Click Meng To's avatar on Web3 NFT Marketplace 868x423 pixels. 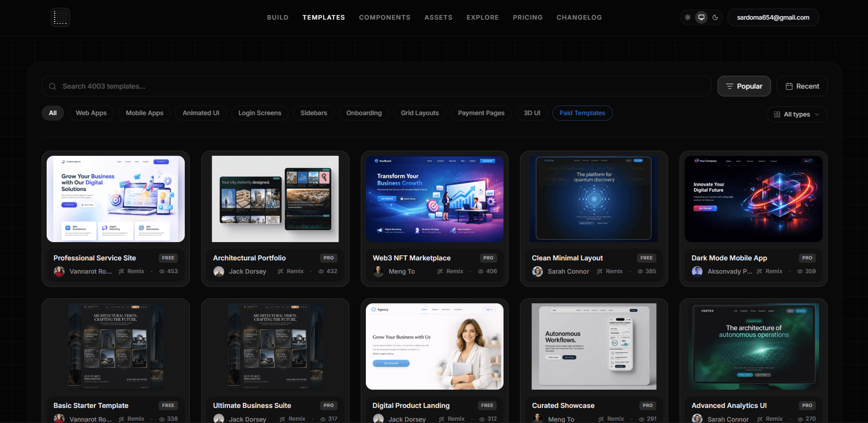click(x=378, y=271)
